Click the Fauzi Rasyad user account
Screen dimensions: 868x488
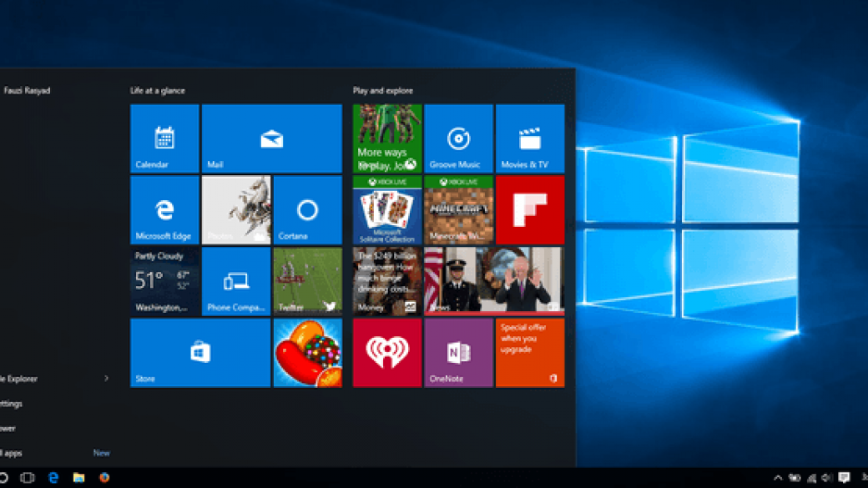pos(27,90)
